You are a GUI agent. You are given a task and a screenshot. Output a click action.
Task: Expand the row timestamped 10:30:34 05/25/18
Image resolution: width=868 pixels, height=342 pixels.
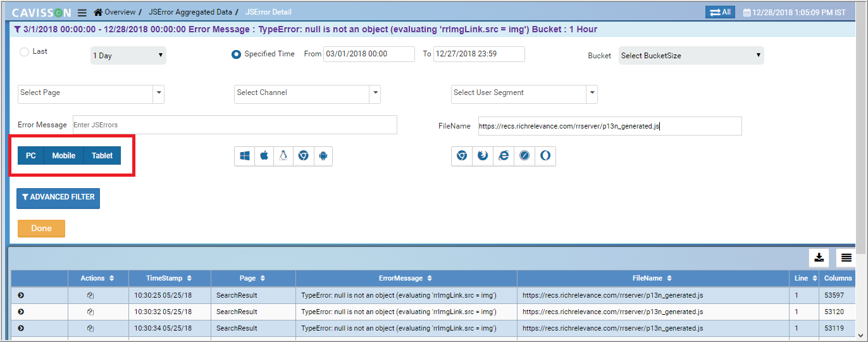(x=21, y=328)
